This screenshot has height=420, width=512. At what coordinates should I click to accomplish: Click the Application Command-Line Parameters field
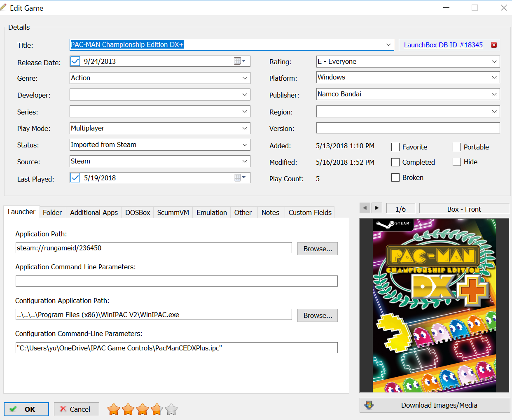coord(177,281)
